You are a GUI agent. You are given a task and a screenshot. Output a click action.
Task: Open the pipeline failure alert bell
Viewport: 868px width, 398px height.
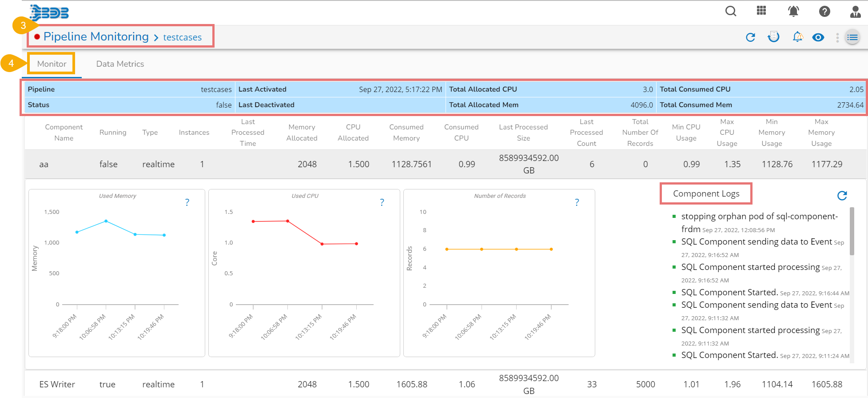(798, 37)
